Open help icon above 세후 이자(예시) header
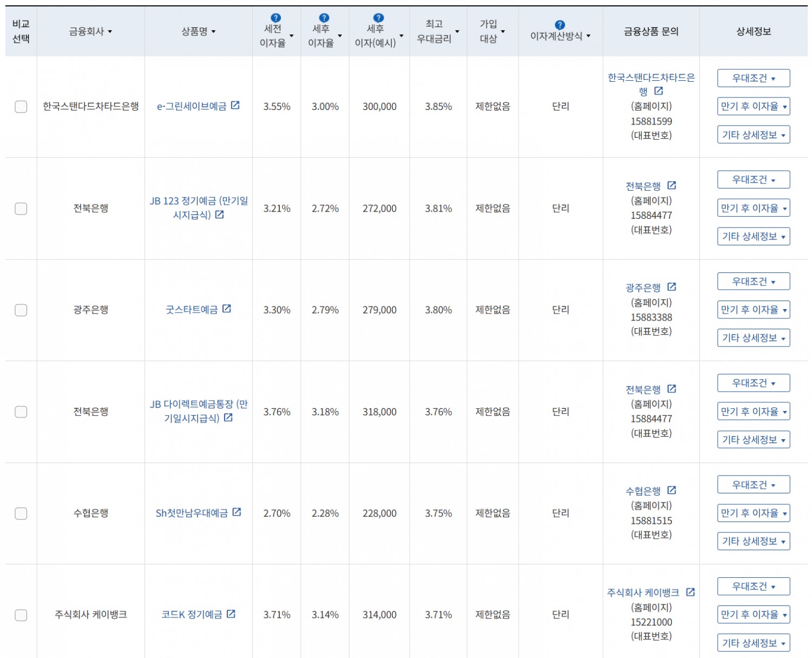This screenshot has height=658, width=812. pyautogui.click(x=378, y=18)
